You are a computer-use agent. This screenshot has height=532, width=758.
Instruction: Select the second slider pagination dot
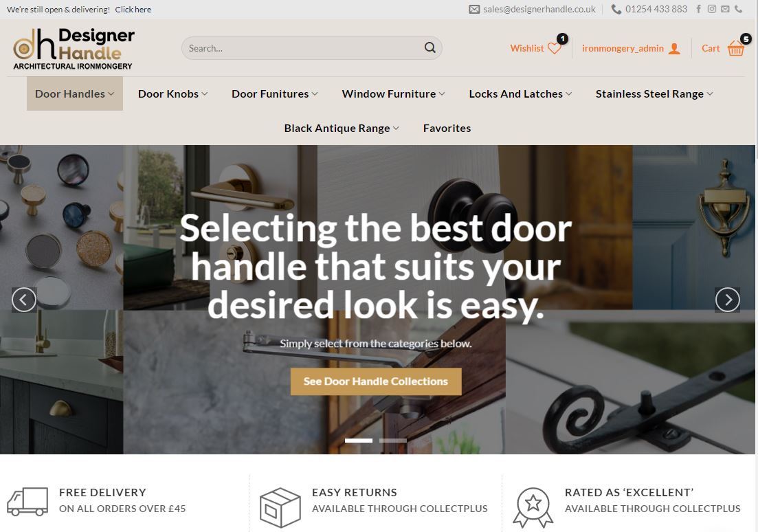point(392,440)
